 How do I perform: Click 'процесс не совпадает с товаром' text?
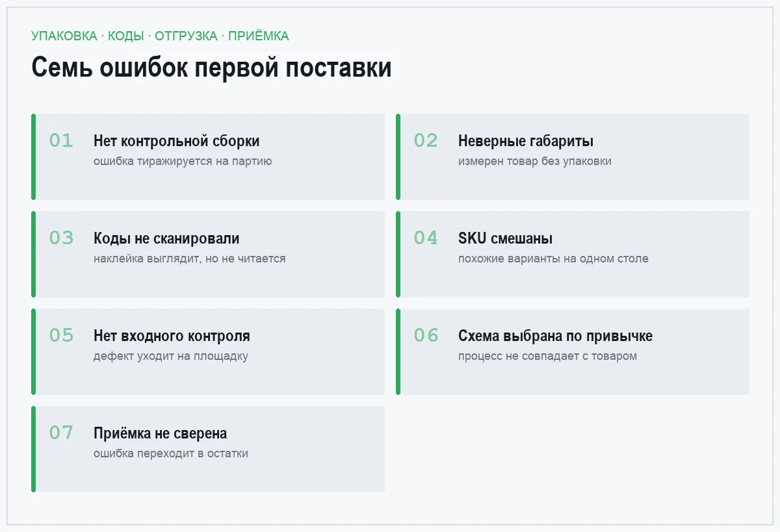pyautogui.click(x=547, y=356)
